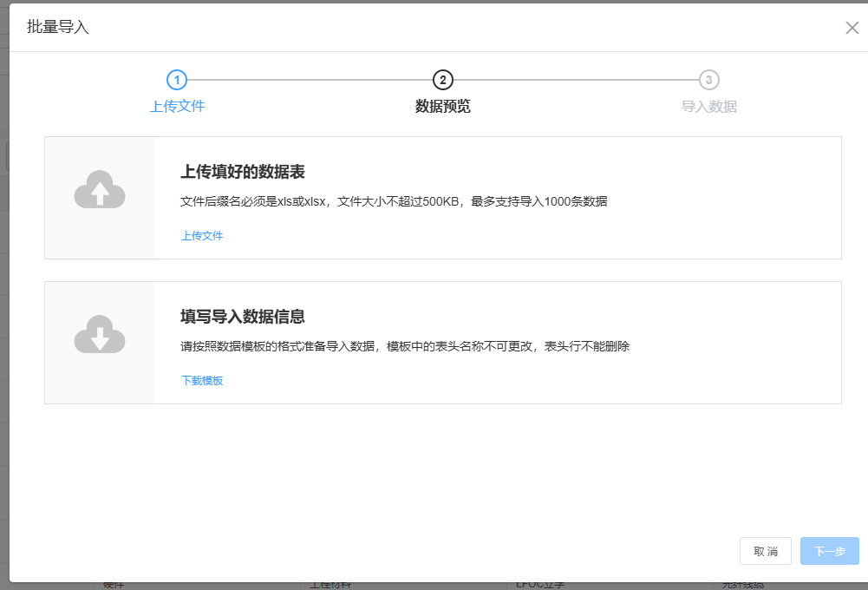Click the step 2 circle indicator
Image resolution: width=868 pixels, height=590 pixels.
pyautogui.click(x=442, y=80)
